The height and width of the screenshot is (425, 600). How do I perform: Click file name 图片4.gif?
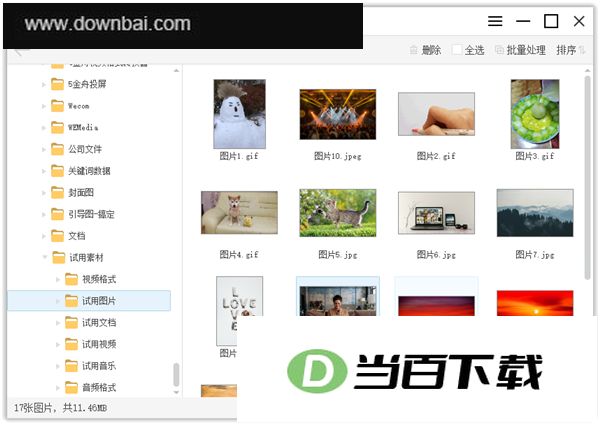[x=239, y=255]
